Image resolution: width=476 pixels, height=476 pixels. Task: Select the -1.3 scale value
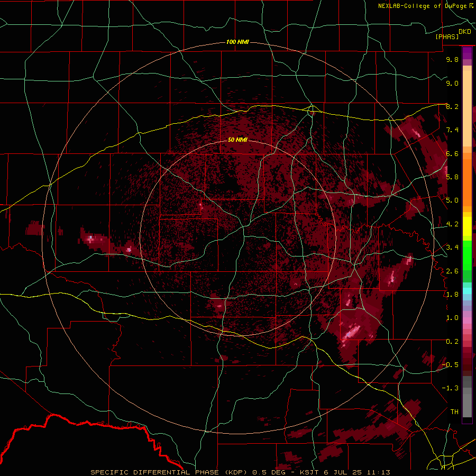pyautogui.click(x=450, y=388)
